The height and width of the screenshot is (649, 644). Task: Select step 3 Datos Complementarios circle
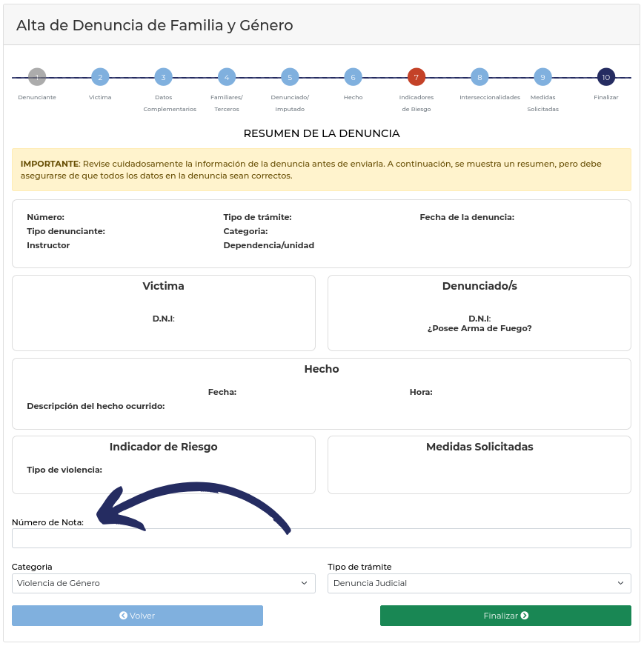(163, 77)
